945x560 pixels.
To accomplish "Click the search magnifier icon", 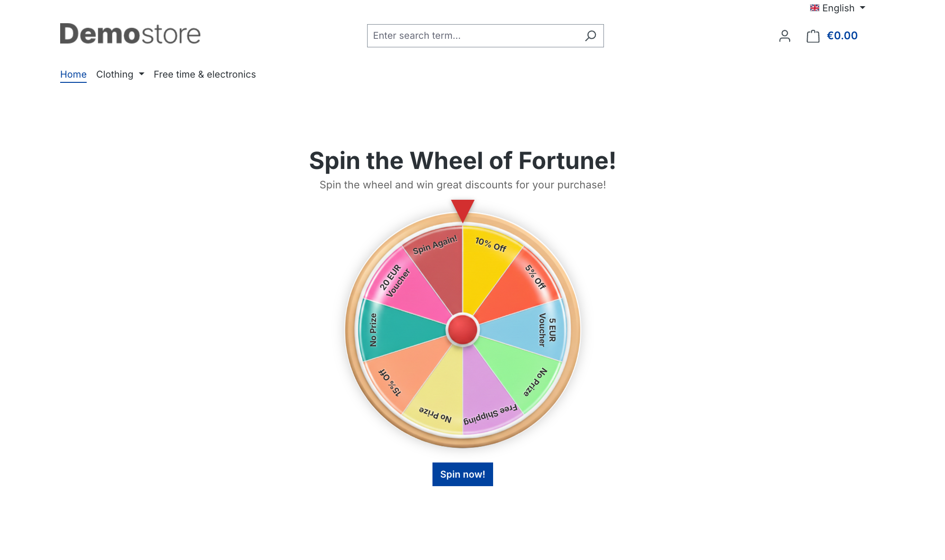I will (x=590, y=36).
